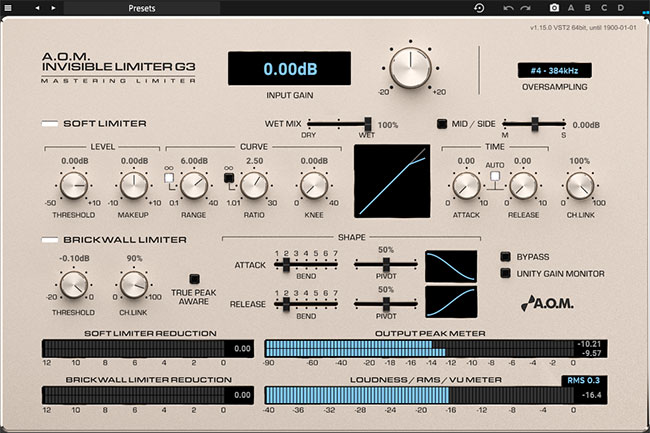
Task: Enable the True Peak Aware checkbox
Action: [x=194, y=279]
